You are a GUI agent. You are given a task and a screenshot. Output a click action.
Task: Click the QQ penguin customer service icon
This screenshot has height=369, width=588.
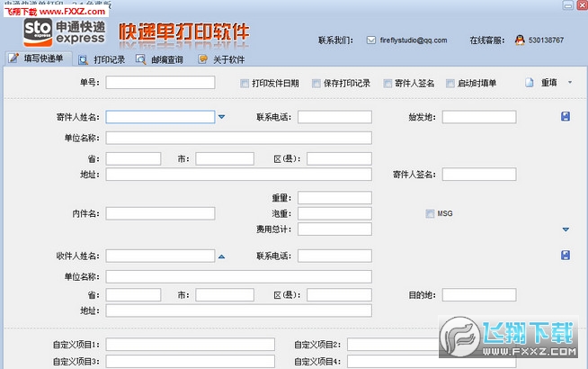point(520,40)
